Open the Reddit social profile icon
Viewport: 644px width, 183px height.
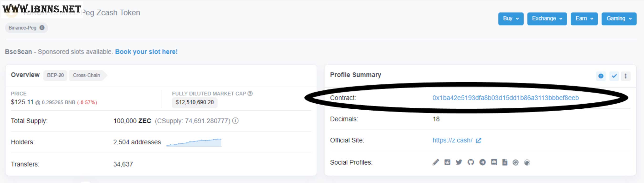coord(447,162)
